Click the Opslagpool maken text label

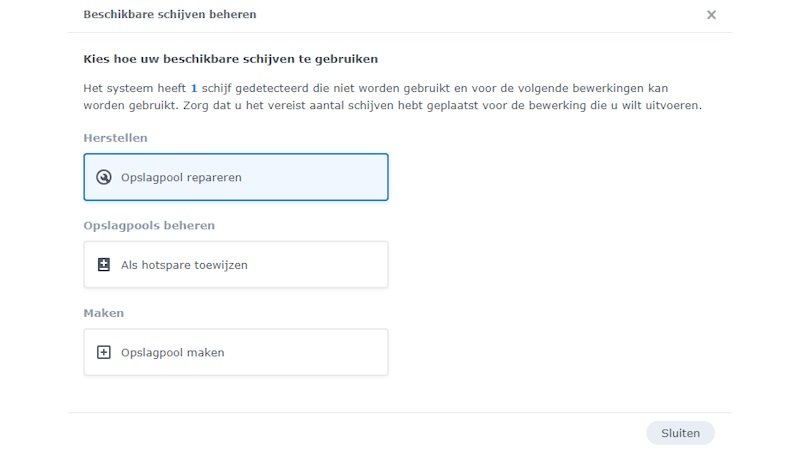pos(172,353)
